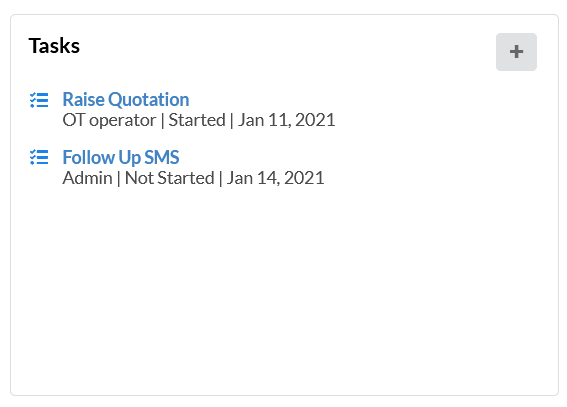The image size is (567, 407).
Task: Click the Admin assignee text
Action: [x=87, y=178]
